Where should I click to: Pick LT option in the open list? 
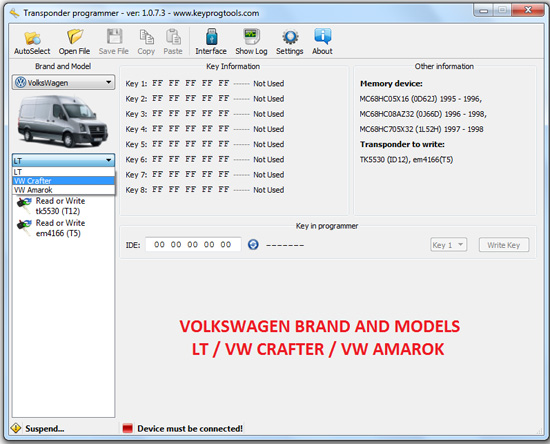coord(63,172)
